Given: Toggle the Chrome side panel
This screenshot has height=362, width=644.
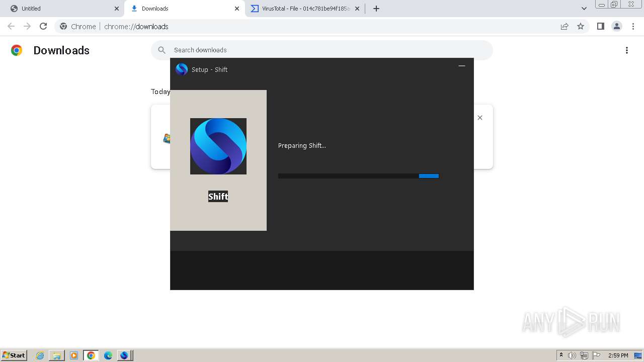Looking at the screenshot, I should (600, 26).
